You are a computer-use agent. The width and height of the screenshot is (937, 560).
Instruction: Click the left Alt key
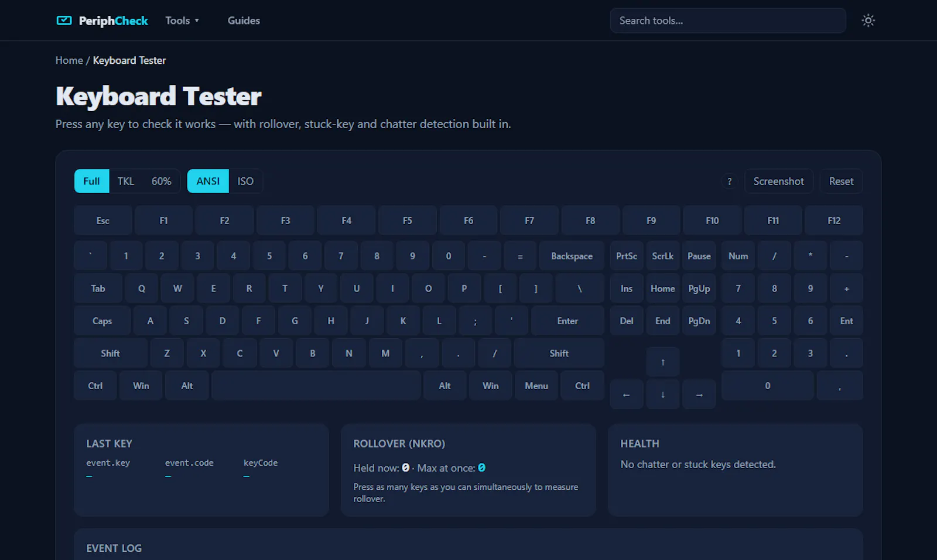(187, 386)
